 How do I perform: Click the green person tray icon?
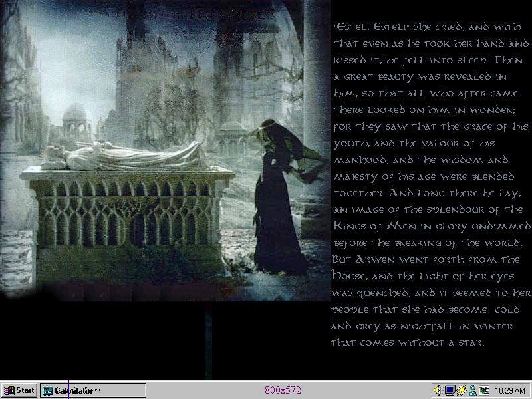click(472, 390)
